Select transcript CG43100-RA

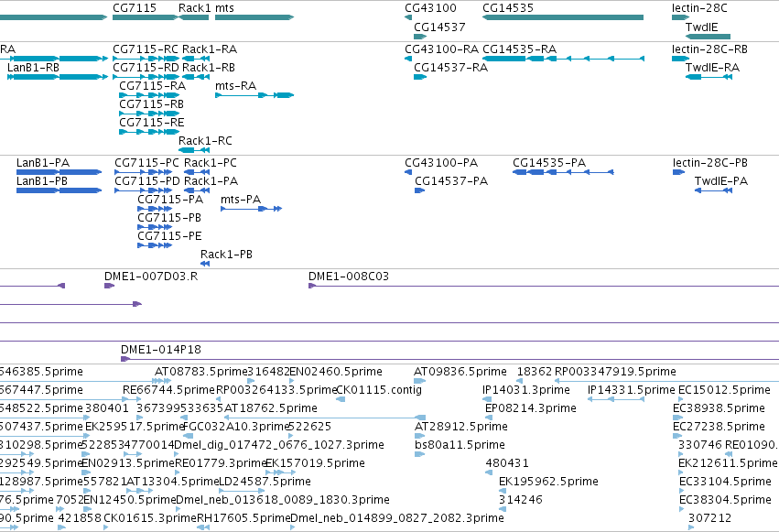click(441, 49)
